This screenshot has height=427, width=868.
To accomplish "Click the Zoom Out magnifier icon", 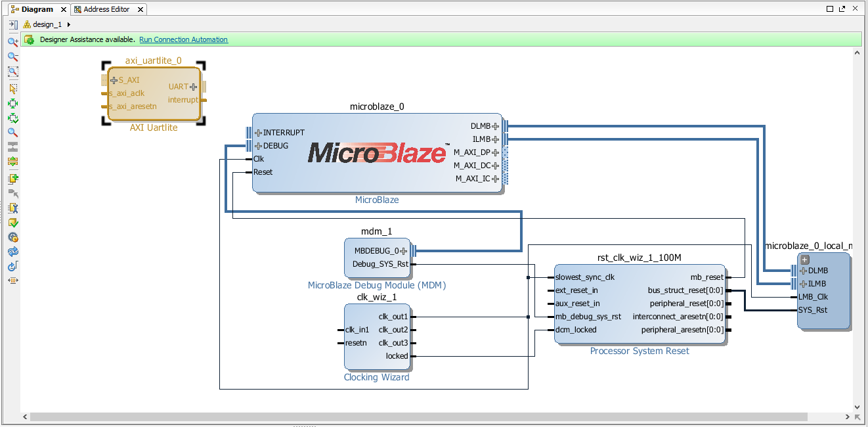I will point(12,57).
